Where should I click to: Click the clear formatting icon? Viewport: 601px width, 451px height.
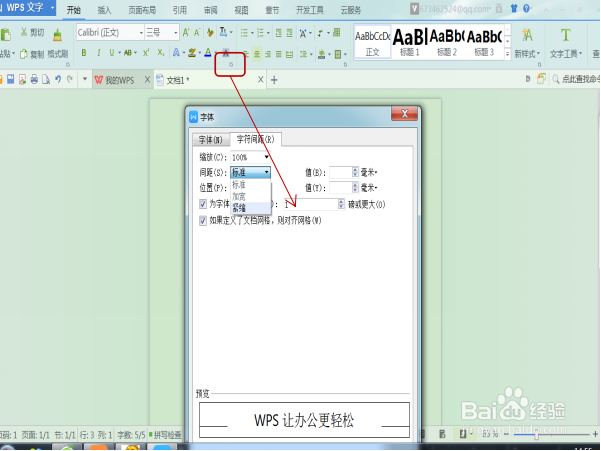coord(210,33)
